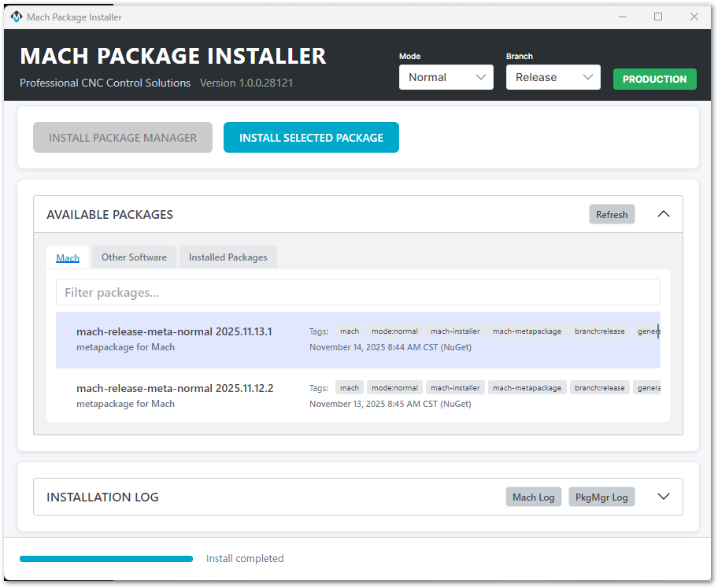Switch to the Other Software tab

pos(134,257)
